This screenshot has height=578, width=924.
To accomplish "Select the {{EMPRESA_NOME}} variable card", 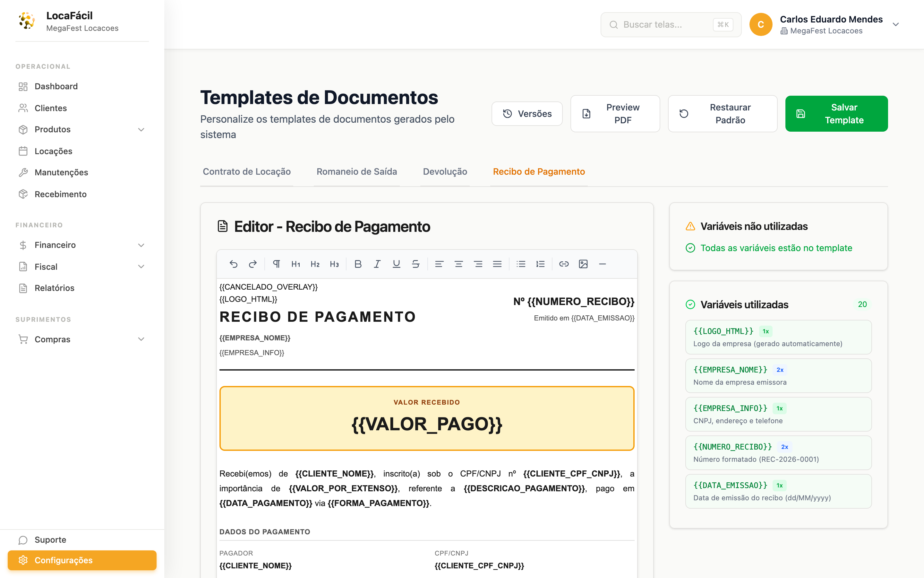I will (x=778, y=376).
